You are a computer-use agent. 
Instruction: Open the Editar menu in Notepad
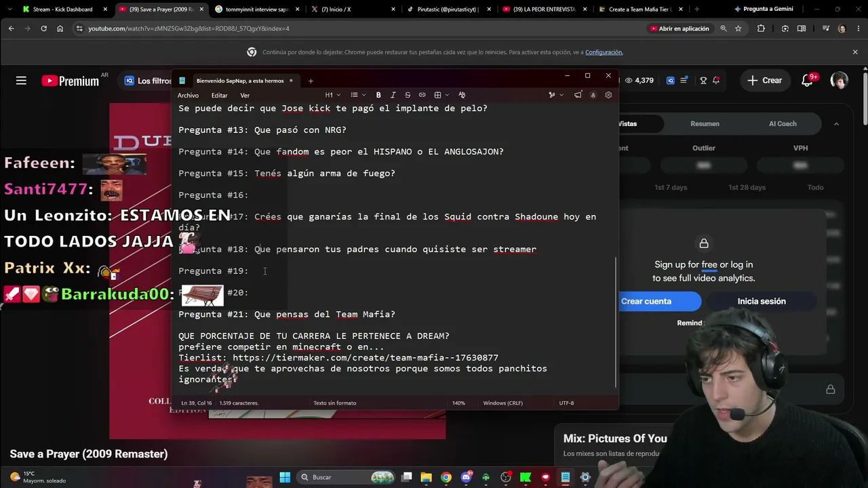pos(219,96)
